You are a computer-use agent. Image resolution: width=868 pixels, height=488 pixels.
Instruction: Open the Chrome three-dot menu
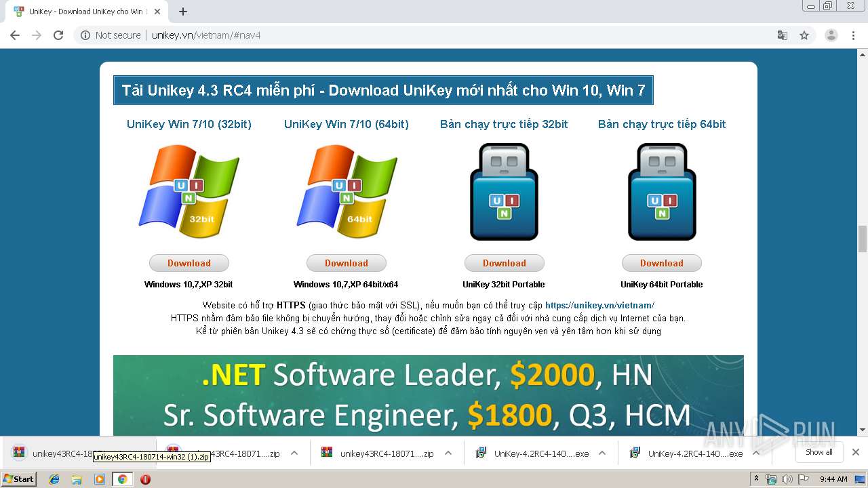tap(854, 35)
